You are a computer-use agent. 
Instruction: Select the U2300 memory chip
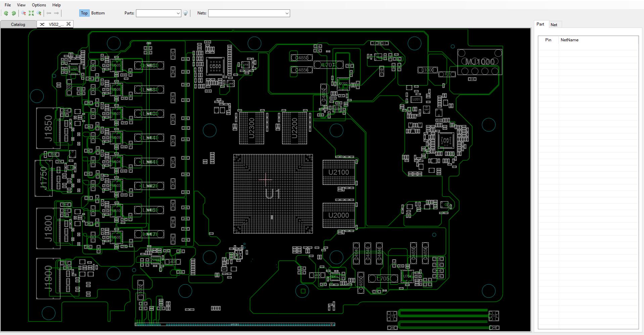tap(251, 128)
